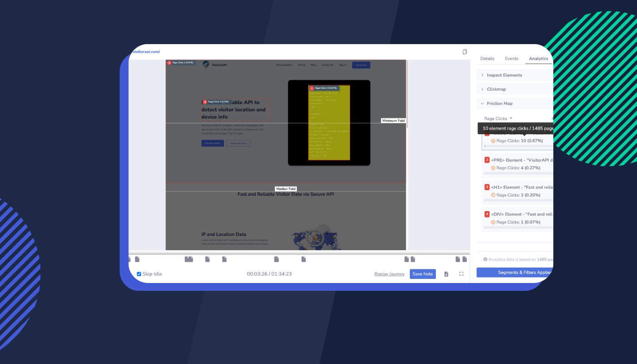Screen dimensions: 637x364
Task: Click the number 2 badge on PRE element
Action: coord(487,160)
